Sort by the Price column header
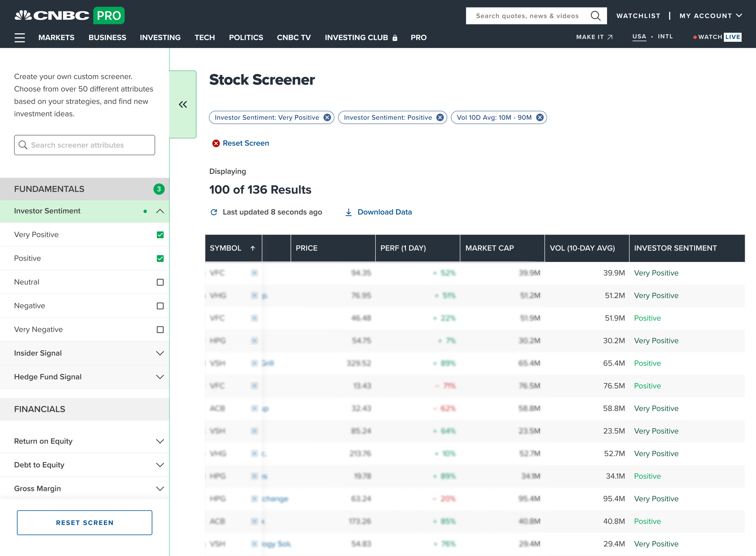This screenshot has width=756, height=556. [333, 248]
